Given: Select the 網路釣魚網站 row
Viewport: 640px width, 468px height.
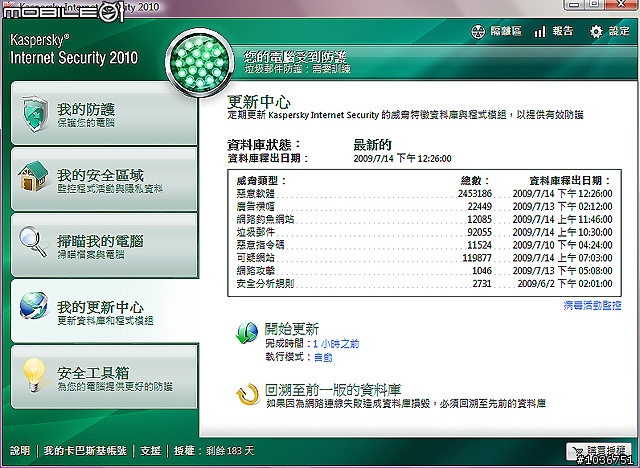Looking at the screenshot, I should [x=424, y=220].
